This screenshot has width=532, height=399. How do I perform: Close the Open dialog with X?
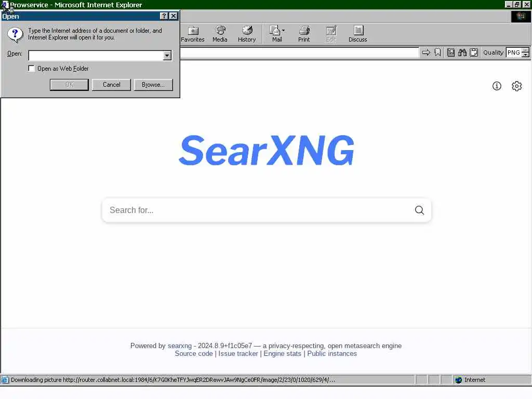point(173,16)
